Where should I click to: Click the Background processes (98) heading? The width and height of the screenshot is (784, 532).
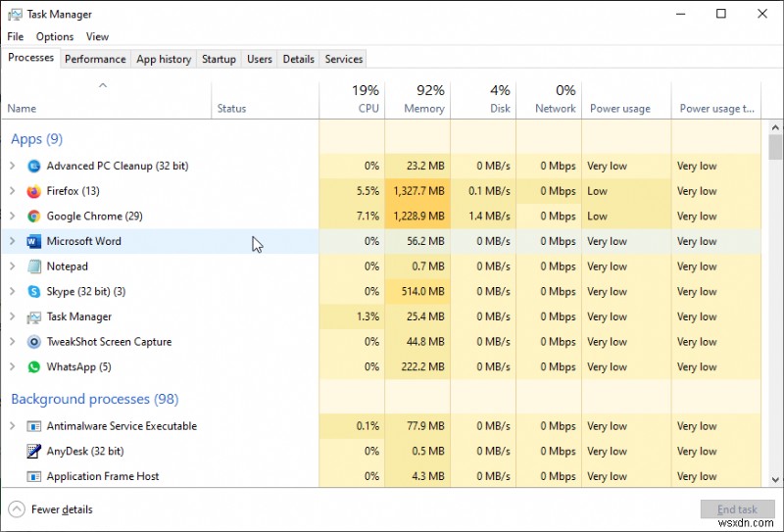click(94, 399)
